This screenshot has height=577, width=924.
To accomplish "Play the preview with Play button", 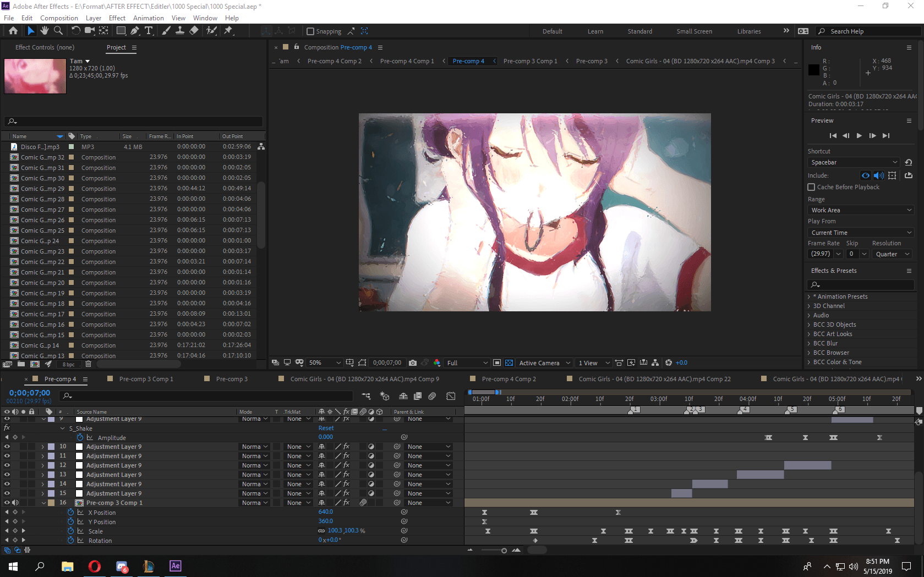I will [859, 135].
